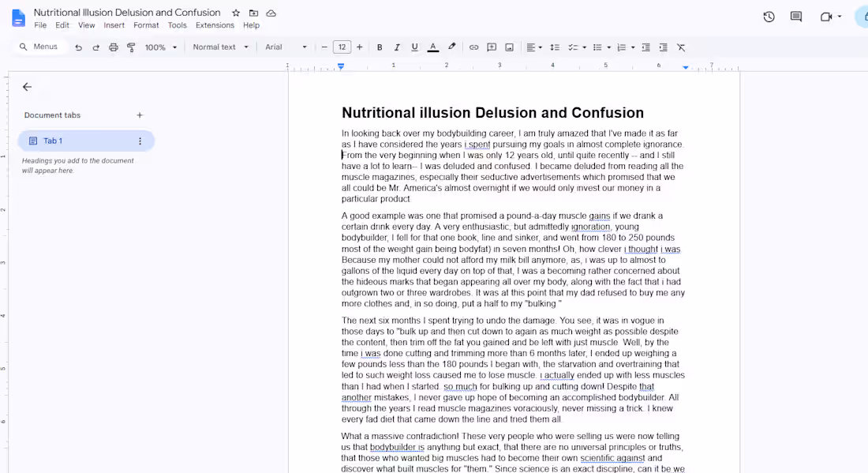The width and height of the screenshot is (868, 473).
Task: Open the text color picker
Action: point(433,47)
